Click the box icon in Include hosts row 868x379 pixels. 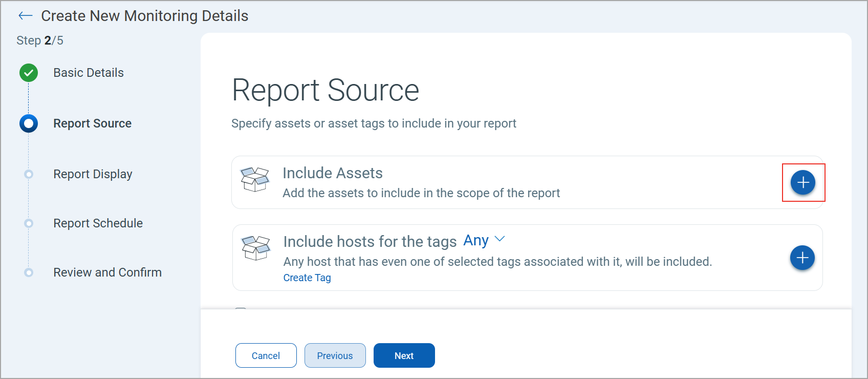click(x=255, y=248)
